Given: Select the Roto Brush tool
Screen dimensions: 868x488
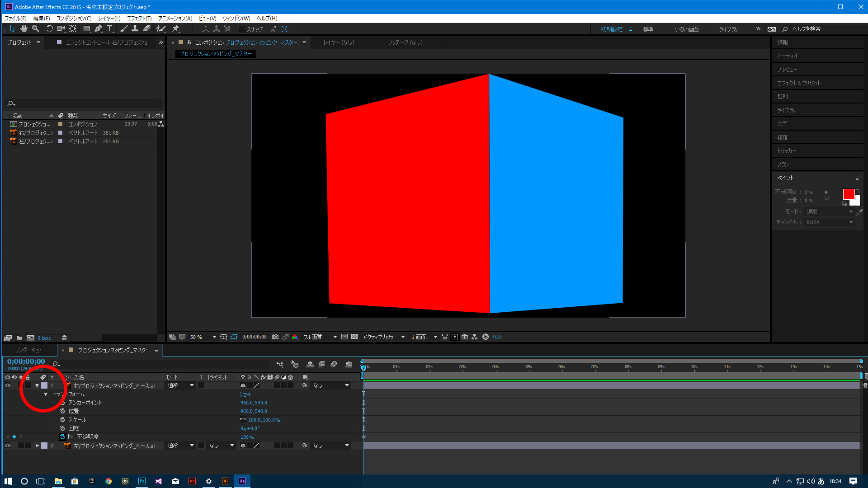Looking at the screenshot, I should point(160,28).
